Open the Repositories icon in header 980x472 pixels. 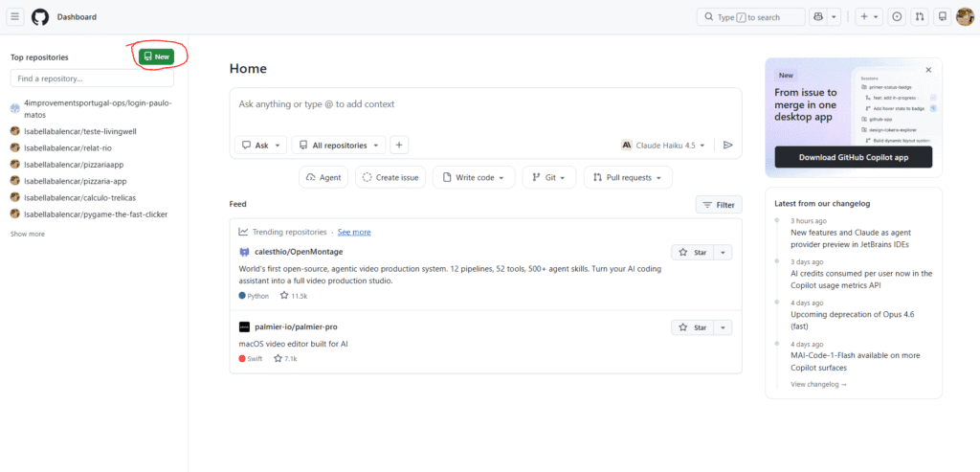coord(942,17)
